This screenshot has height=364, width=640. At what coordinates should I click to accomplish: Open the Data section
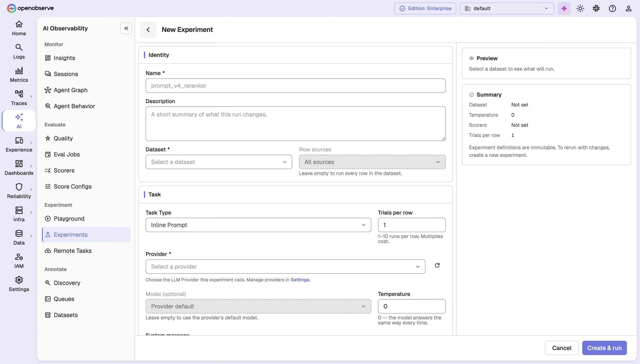pyautogui.click(x=19, y=238)
